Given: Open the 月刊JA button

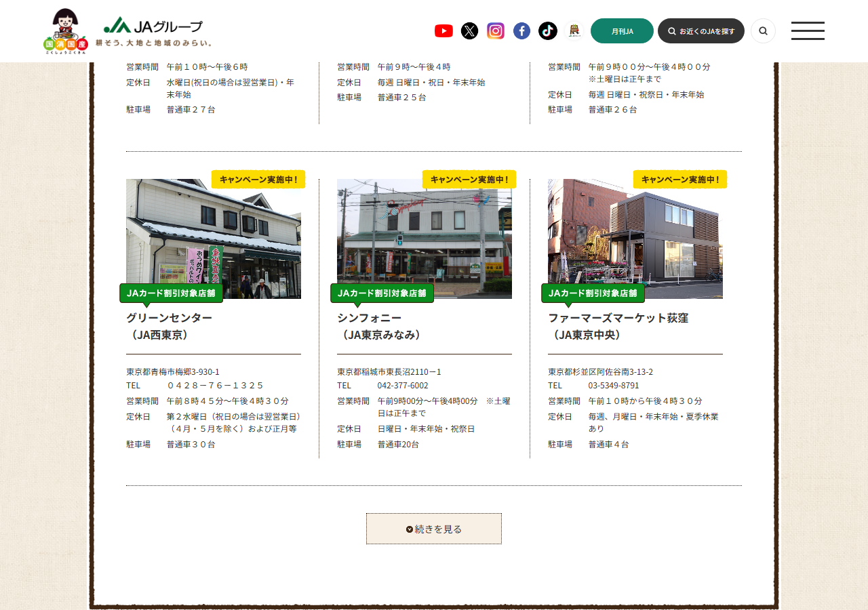Looking at the screenshot, I should 622,30.
